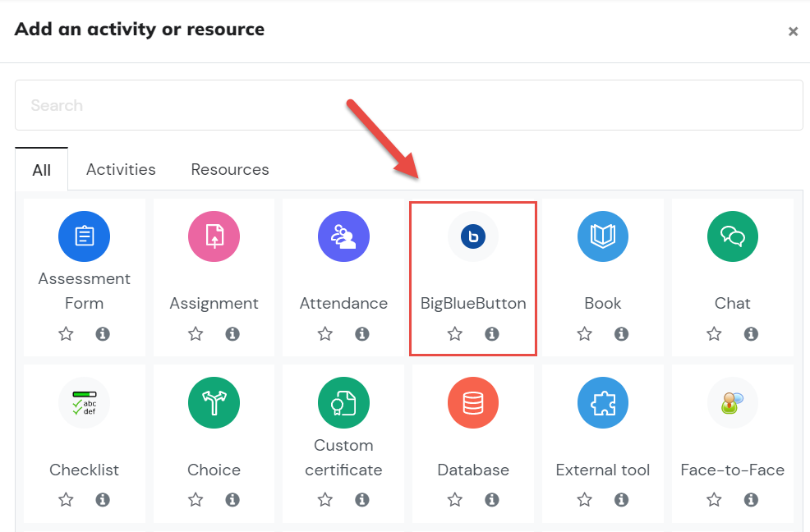Show info about Attendance
Image resolution: width=810 pixels, height=532 pixels.
point(362,333)
